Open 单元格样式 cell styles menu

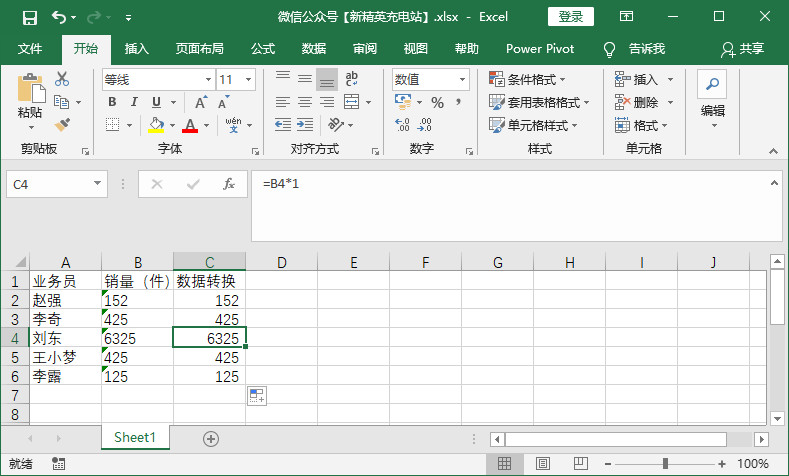click(x=533, y=125)
